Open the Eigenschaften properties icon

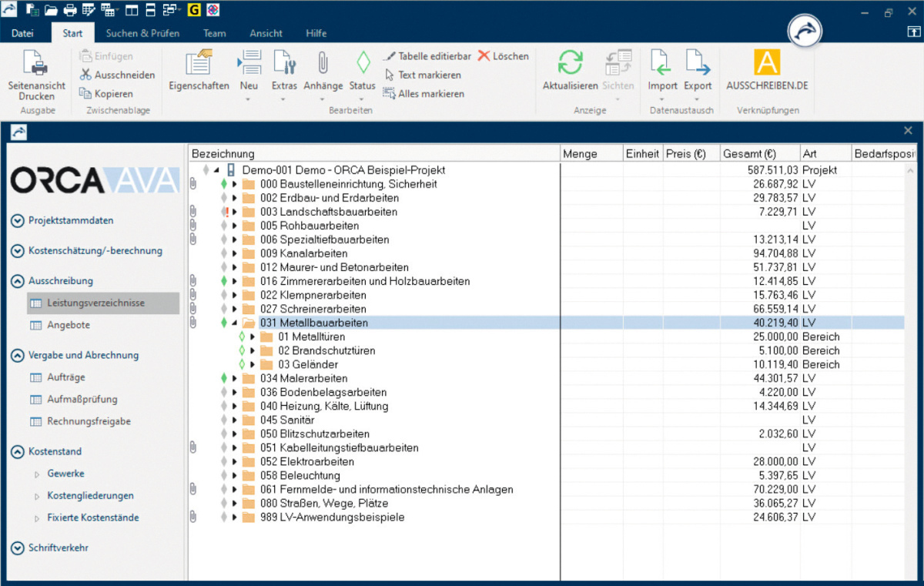coord(199,62)
